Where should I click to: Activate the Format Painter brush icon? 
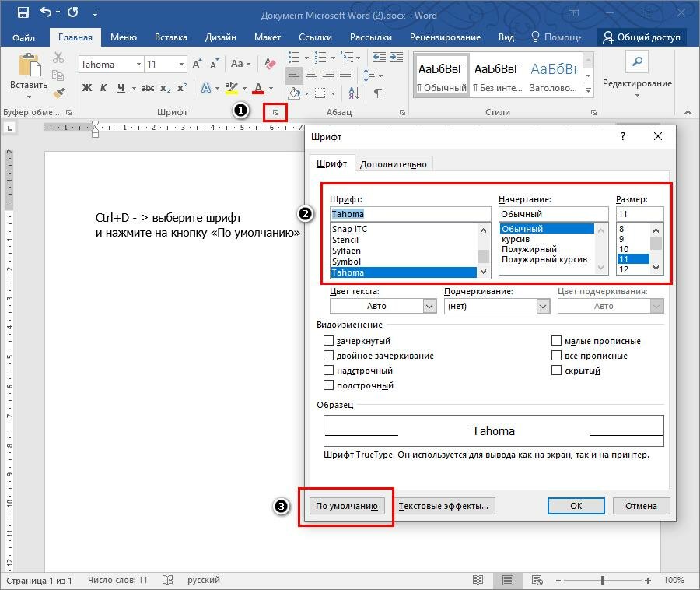pos(58,93)
